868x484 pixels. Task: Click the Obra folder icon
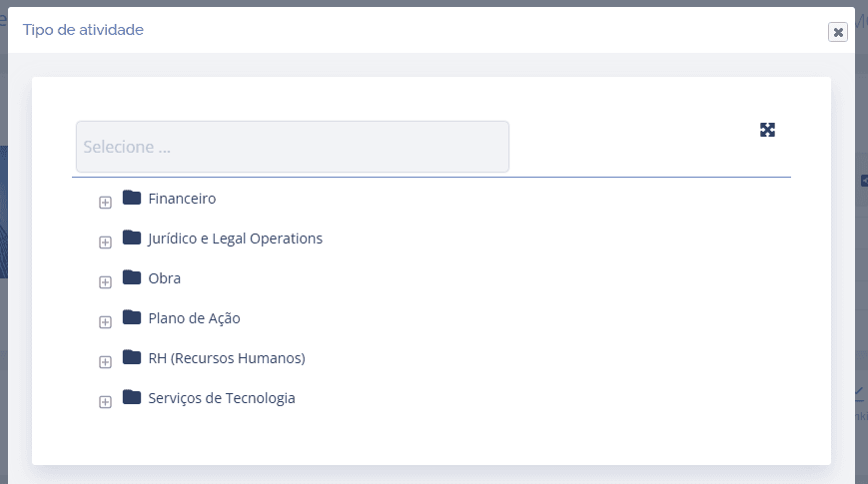pos(132,277)
